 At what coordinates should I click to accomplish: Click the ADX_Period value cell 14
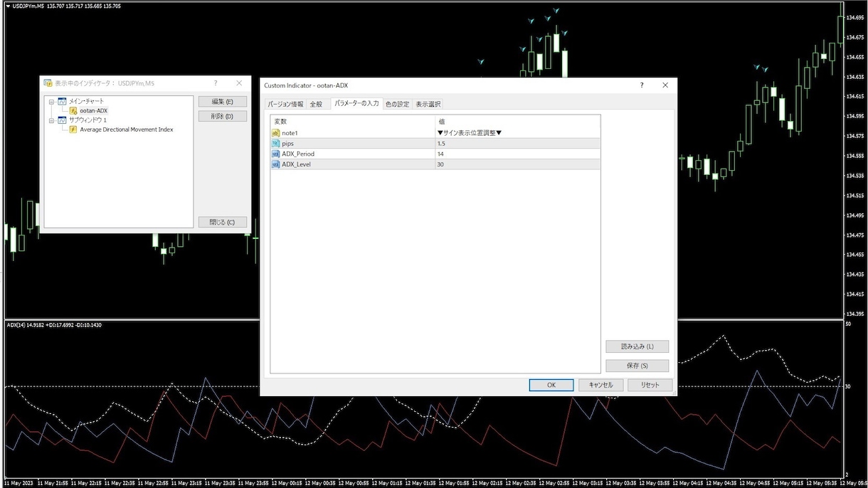click(517, 154)
